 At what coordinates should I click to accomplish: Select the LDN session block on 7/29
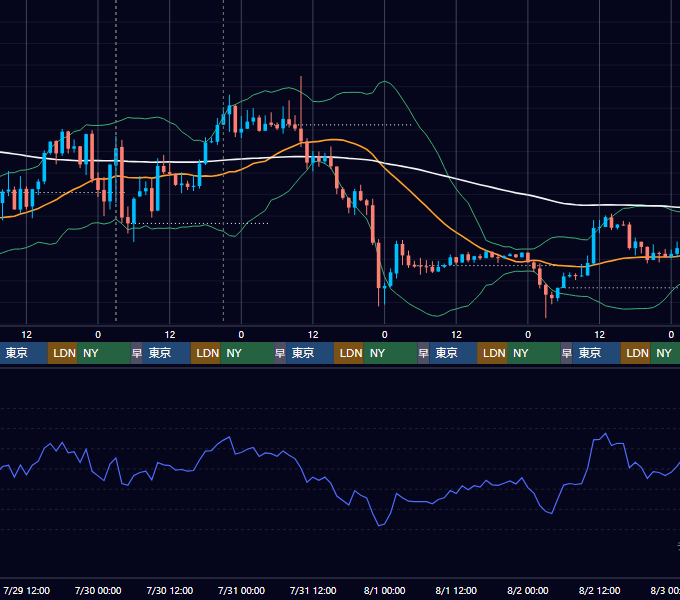pos(62,353)
